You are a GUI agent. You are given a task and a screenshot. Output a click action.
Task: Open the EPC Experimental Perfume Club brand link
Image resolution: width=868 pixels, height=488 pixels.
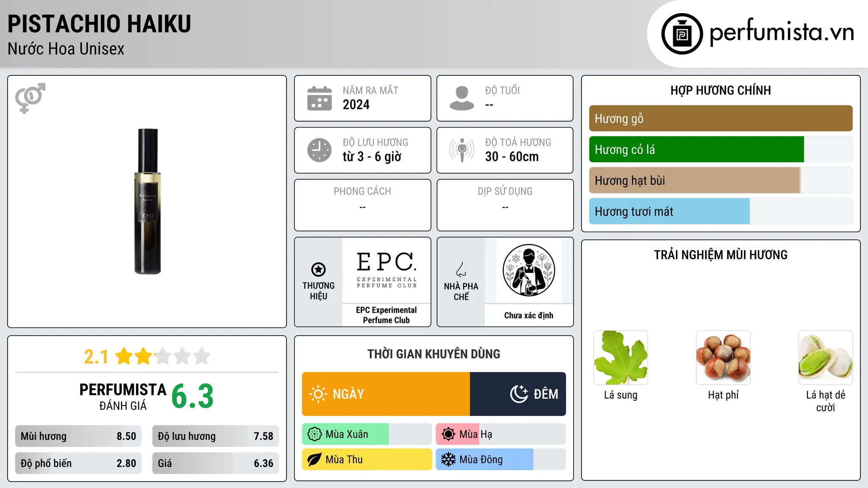click(x=386, y=315)
